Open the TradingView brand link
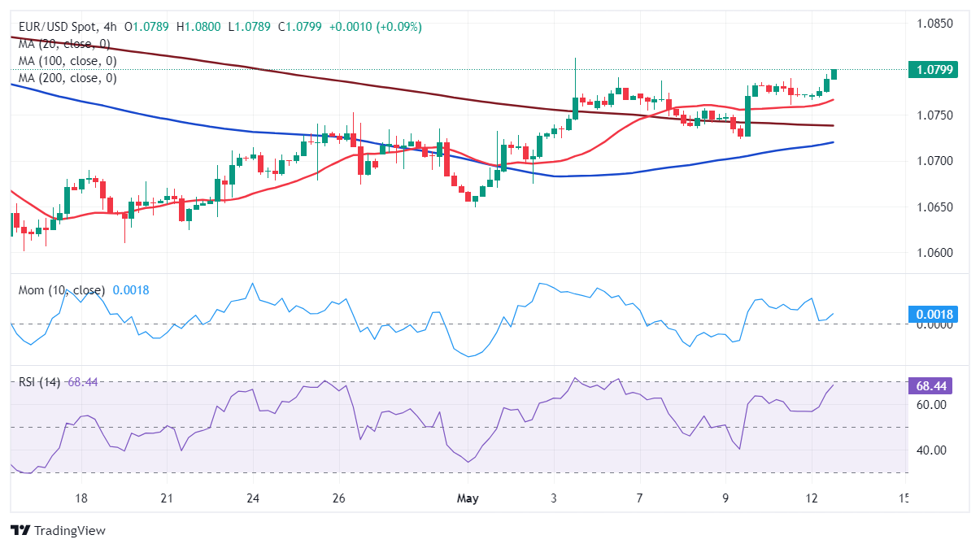Viewport: 980px width, 548px height. pos(58,531)
